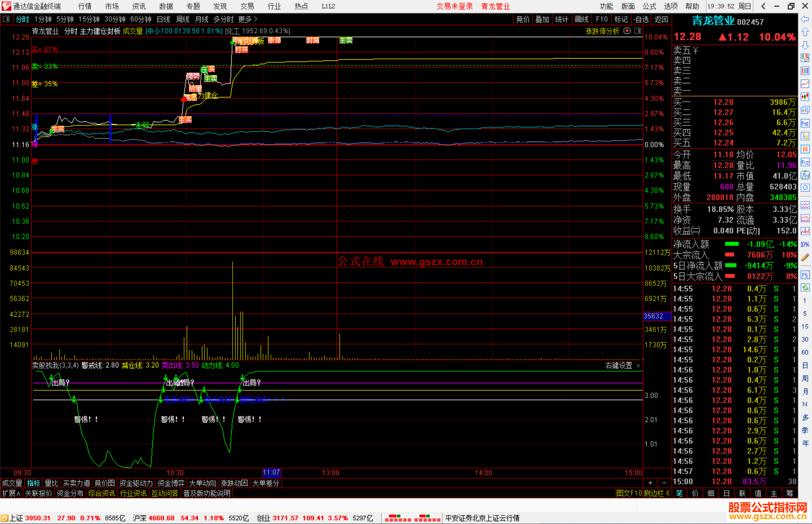The height and width of the screenshot is (524, 812).
Task: Click the 返回 button
Action: 661,19
